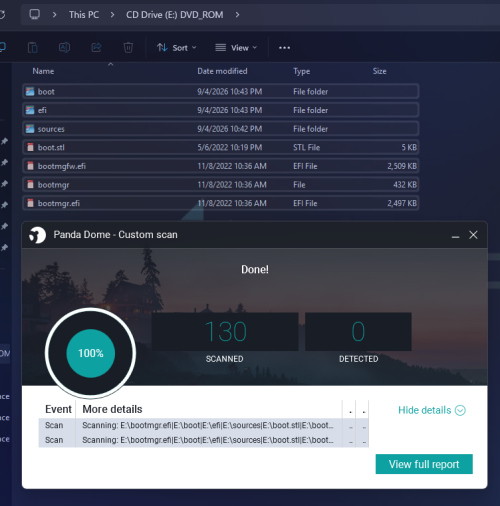Click the bootmgfw.efi file icon

pyautogui.click(x=30, y=166)
